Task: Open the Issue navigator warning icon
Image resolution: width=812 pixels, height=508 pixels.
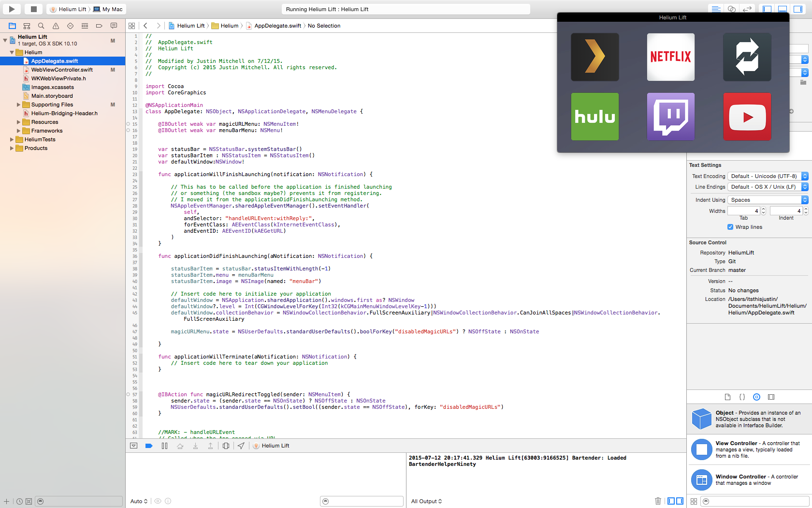Action: [56, 26]
